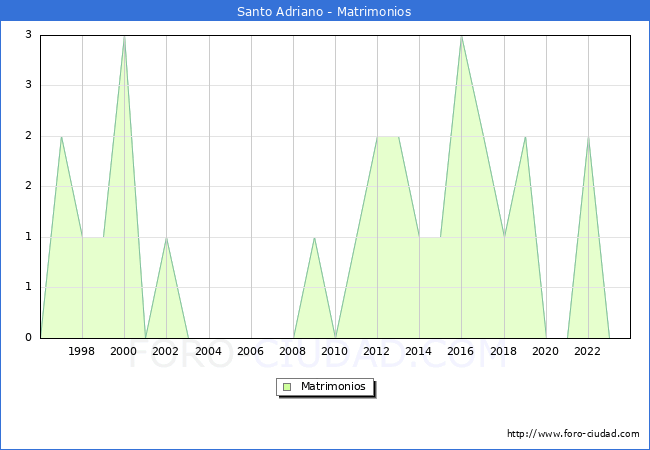Click the 2008 x-axis year label
The image size is (650, 450).
(x=293, y=351)
